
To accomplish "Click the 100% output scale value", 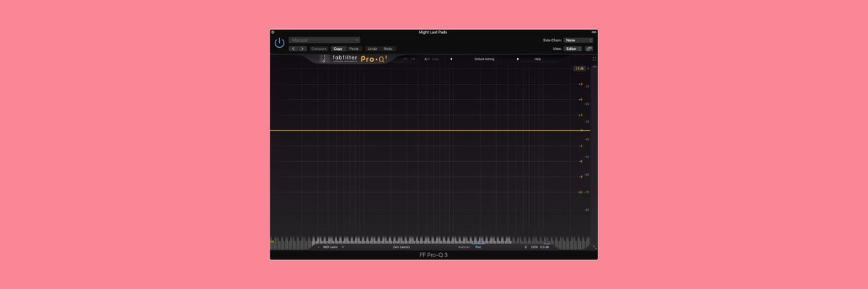I will (x=535, y=247).
